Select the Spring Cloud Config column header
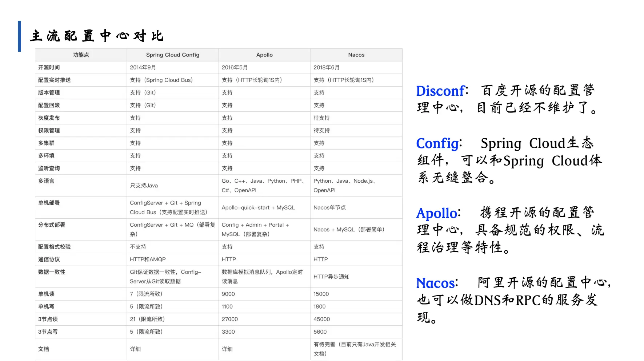Screen dimensions: 644x361 tap(173, 55)
